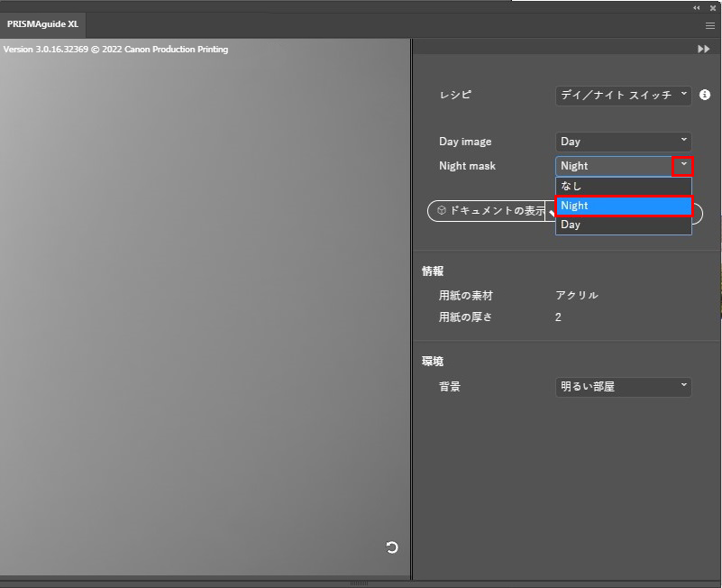Open the Day image dropdown
This screenshot has width=722, height=588.
click(x=624, y=142)
